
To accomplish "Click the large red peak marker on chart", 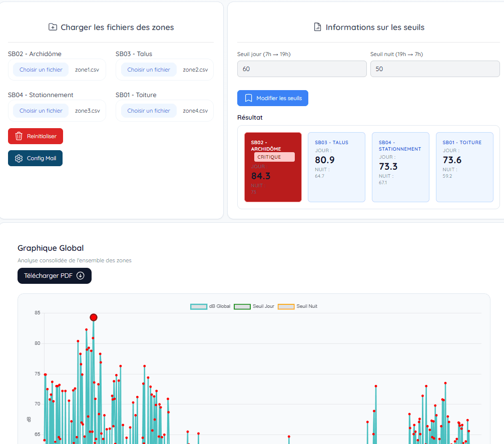I will click(x=94, y=317).
